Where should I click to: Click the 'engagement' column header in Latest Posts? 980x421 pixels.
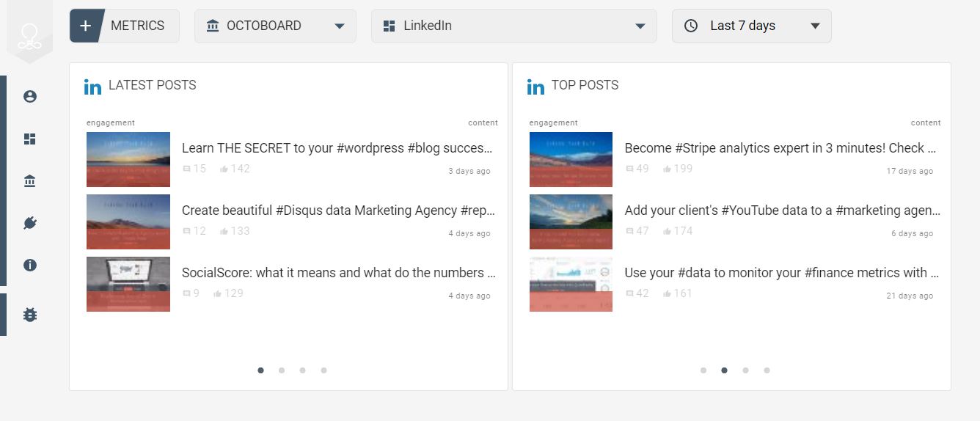coord(111,123)
